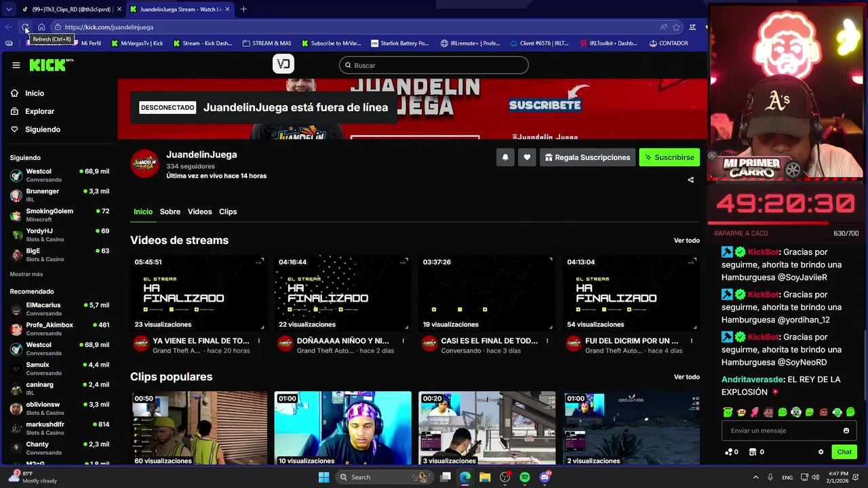
Task: Open the emoji picker in chat input
Action: coord(846,430)
